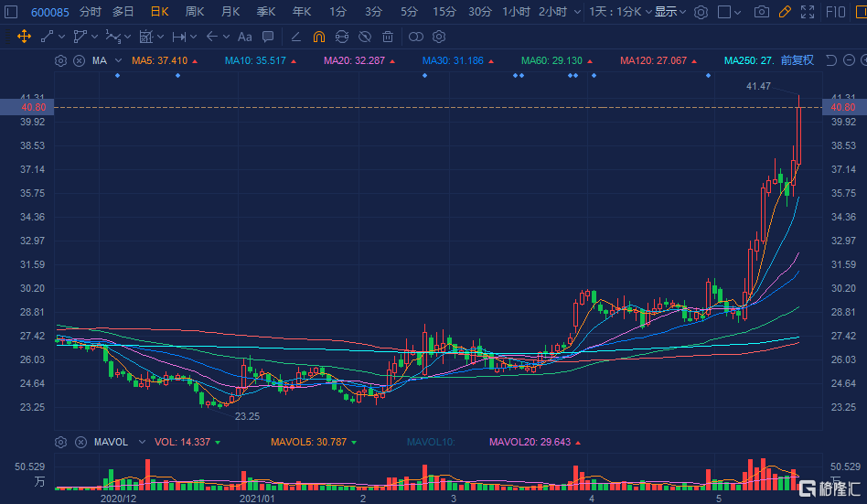Click the MA60: 29.130 label

pos(551,60)
